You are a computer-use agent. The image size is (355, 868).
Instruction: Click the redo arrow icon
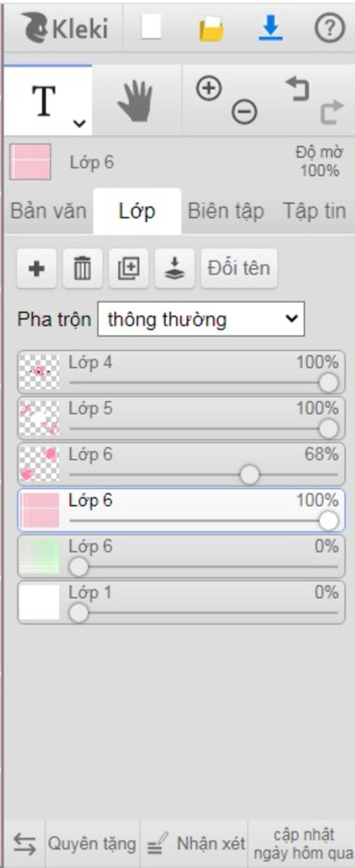(332, 112)
